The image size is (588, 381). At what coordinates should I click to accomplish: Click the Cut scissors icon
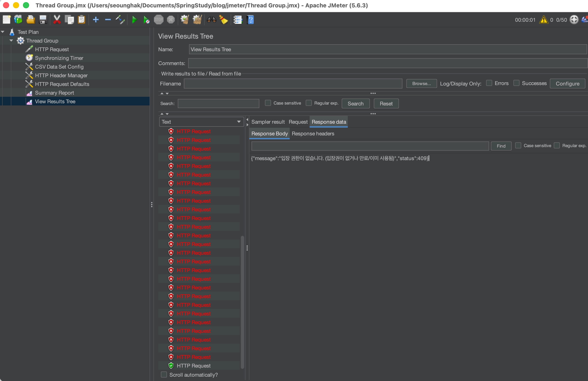57,20
